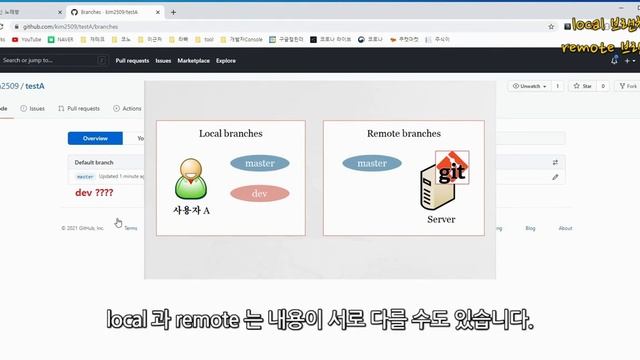
Task: Open the repository Pull requests tab
Action: point(79,109)
